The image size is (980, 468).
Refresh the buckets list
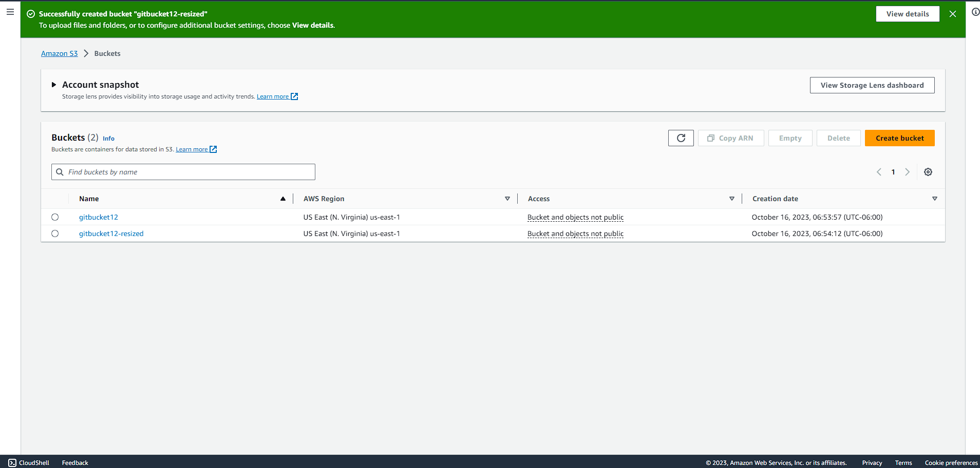pos(681,138)
